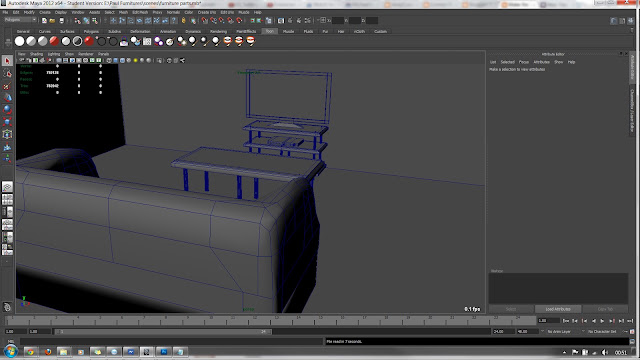Pick the Scale tool icon

7,121
